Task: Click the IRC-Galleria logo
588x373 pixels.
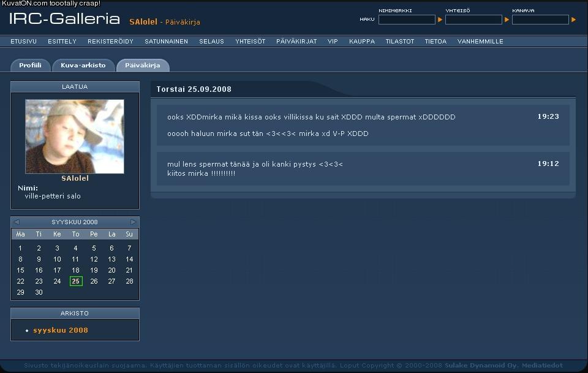Action: [64, 18]
